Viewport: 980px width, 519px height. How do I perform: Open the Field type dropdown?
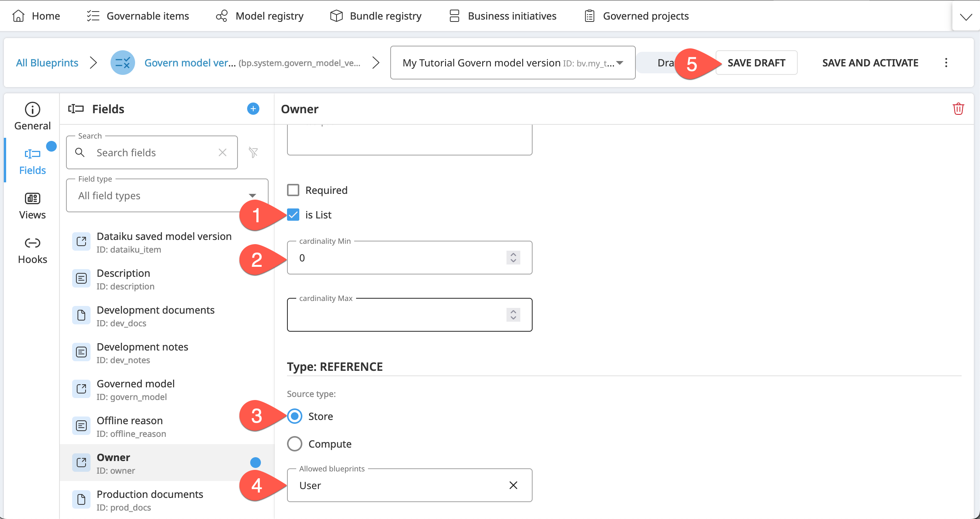[x=167, y=195]
